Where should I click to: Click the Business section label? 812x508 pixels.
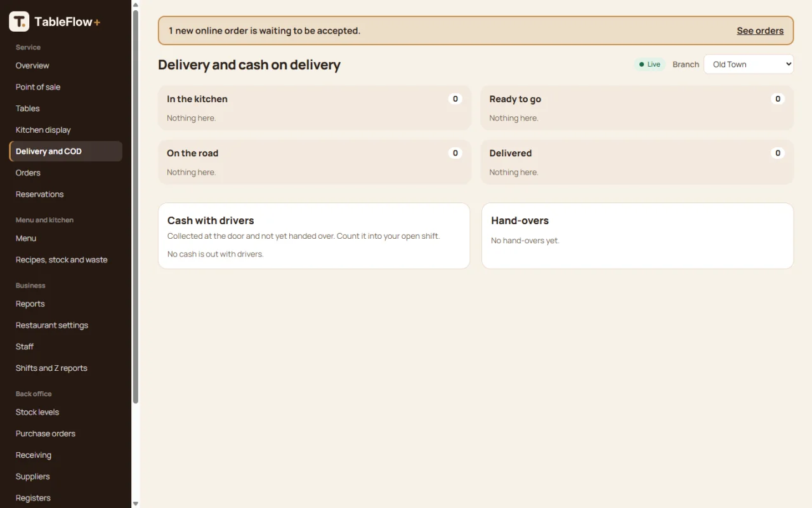click(x=30, y=286)
